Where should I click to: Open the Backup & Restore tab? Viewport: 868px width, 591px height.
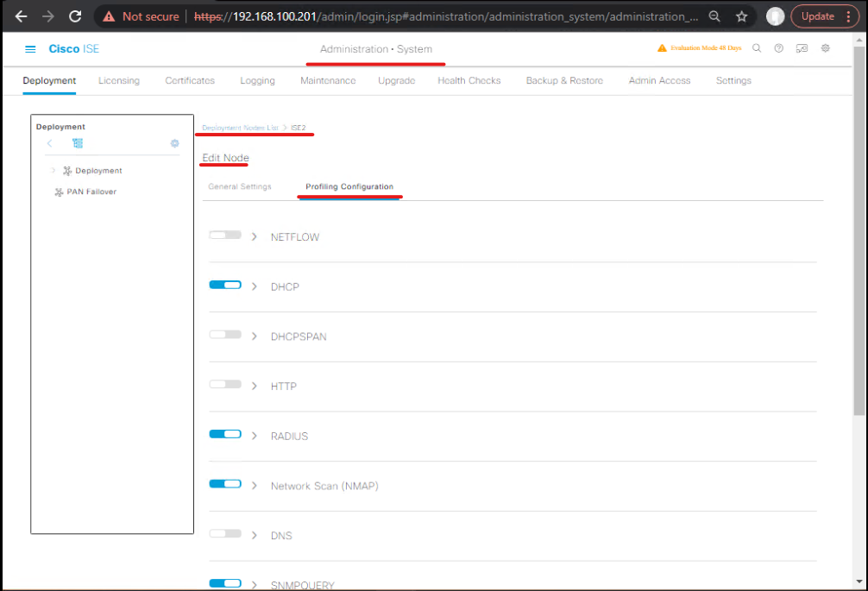[x=564, y=81]
